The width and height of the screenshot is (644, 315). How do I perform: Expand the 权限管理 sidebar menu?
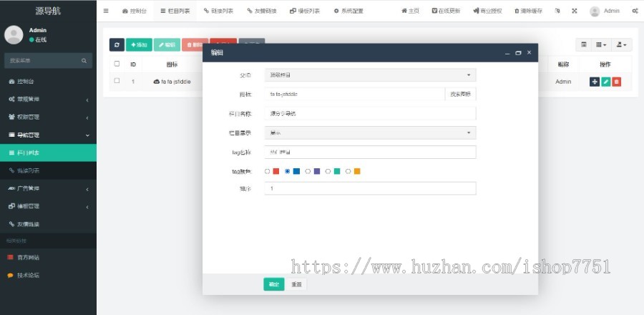coord(48,117)
